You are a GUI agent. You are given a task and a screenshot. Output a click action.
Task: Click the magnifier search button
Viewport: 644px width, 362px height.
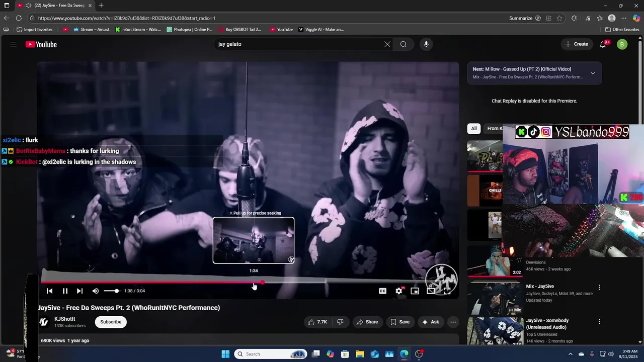404,44
